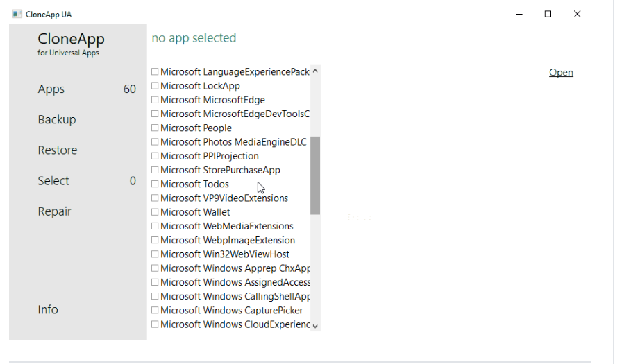
Task: Select Microsoft Windows Apprep ChxApp checkbox
Action: (x=155, y=268)
